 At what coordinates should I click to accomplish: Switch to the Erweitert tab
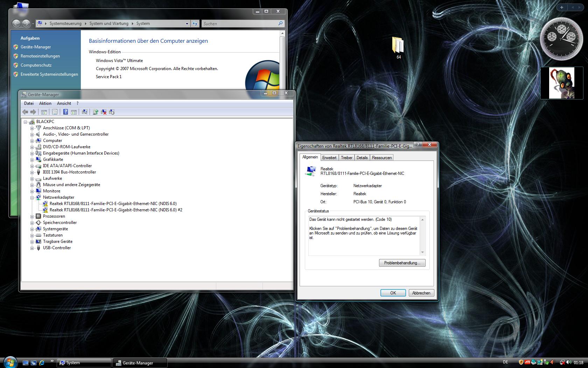329,158
